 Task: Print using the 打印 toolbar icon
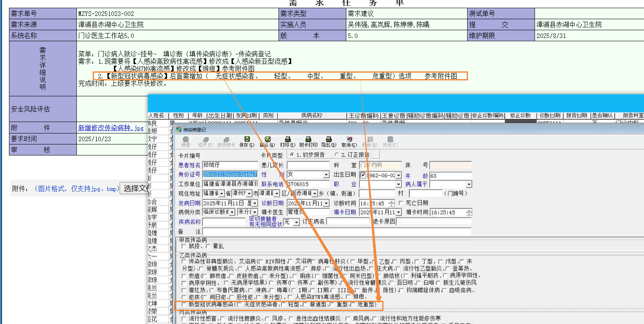pos(287,139)
